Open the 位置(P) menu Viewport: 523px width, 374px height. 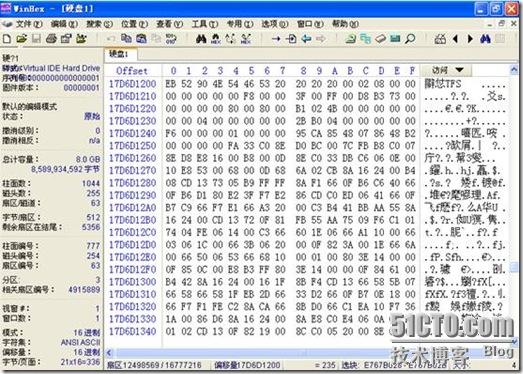(x=134, y=24)
